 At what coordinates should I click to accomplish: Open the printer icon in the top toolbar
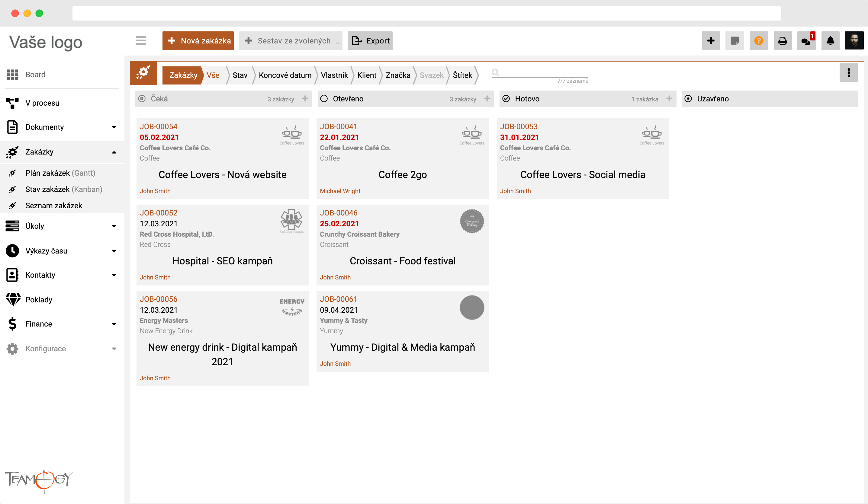point(783,41)
